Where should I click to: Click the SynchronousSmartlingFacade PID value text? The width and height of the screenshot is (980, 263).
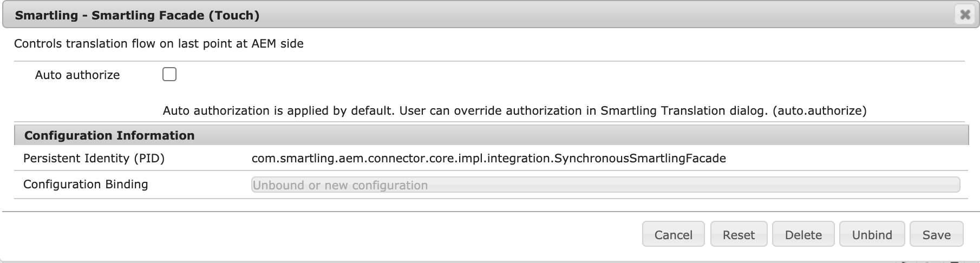tap(488, 159)
